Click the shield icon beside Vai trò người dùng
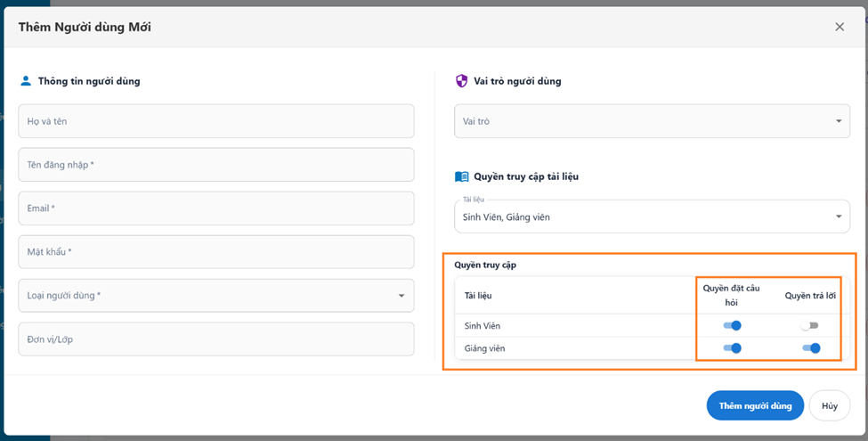Viewport: 868px width, 441px height. (x=461, y=81)
